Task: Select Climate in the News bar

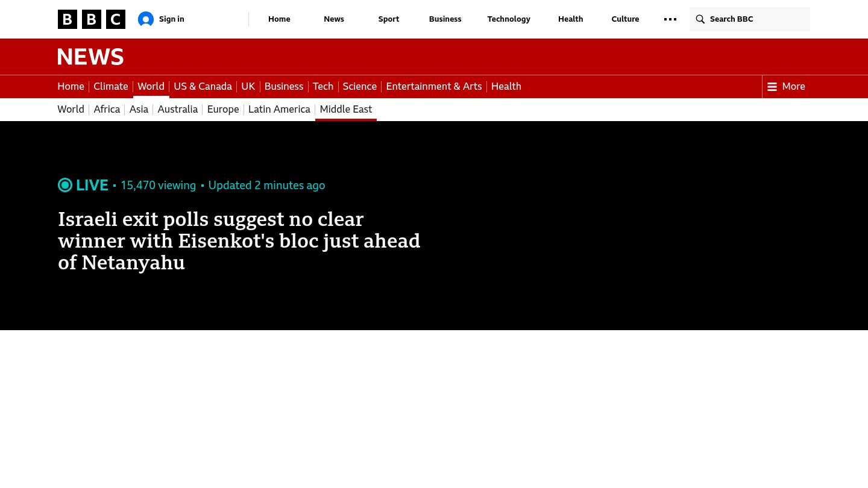Action: [x=111, y=87]
